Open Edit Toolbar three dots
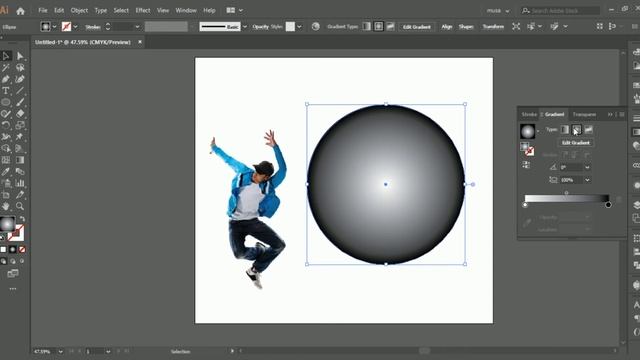Screen dimensions: 640x360 click(x=13, y=289)
